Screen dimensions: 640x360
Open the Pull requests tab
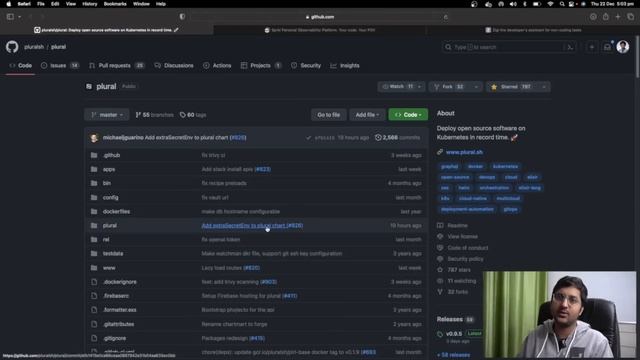tap(117, 65)
